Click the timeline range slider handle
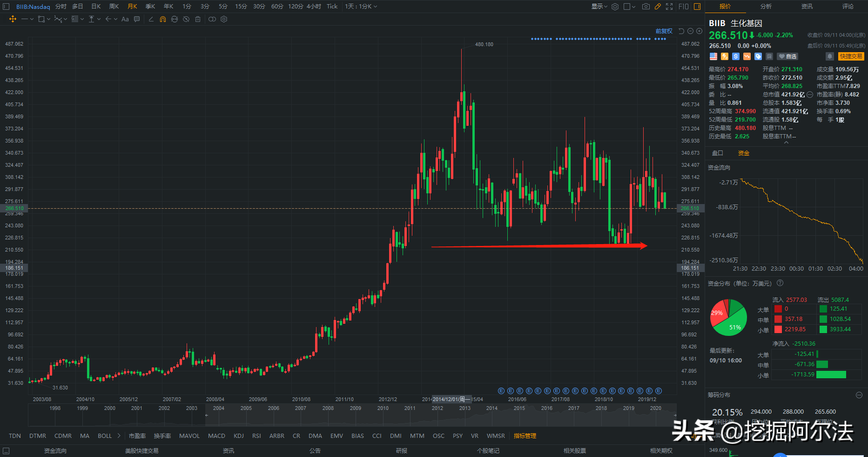The width and height of the screenshot is (868, 457). (207, 415)
